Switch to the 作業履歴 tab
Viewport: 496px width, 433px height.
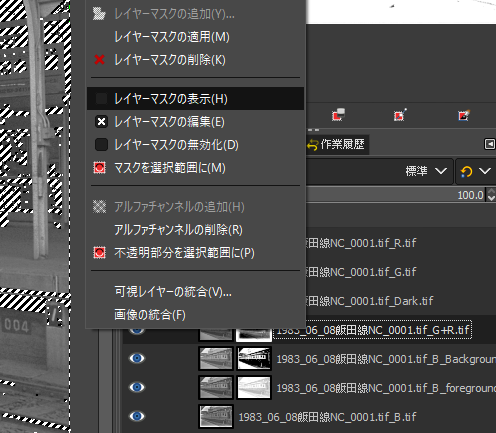(337, 144)
